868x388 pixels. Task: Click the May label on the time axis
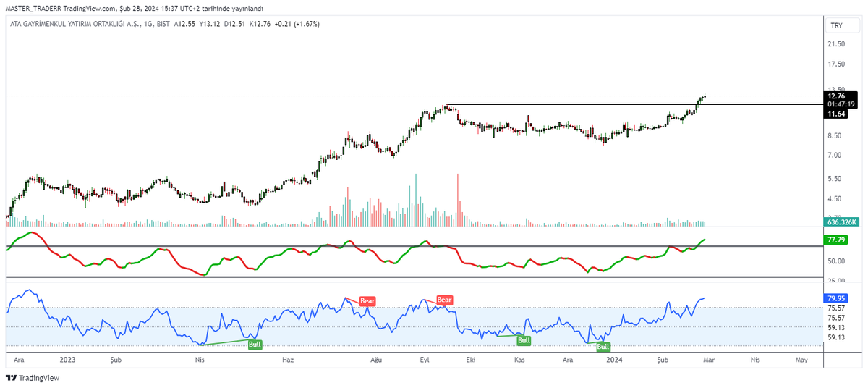click(x=801, y=360)
